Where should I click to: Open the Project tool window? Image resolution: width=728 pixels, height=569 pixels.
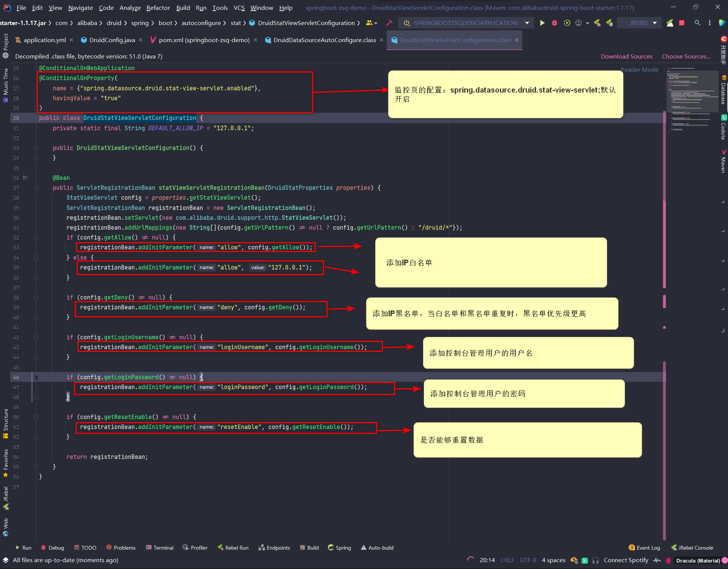(5, 46)
